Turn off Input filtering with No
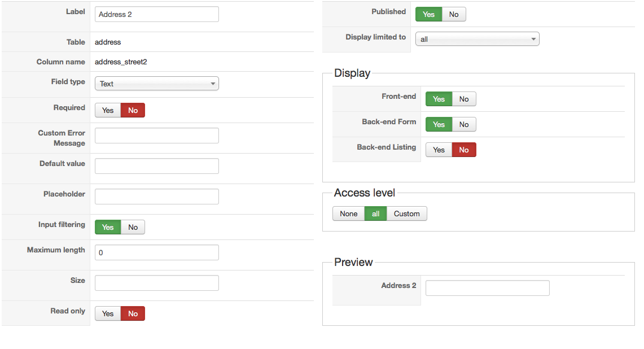Image resolution: width=644 pixels, height=349 pixels. pos(133,227)
